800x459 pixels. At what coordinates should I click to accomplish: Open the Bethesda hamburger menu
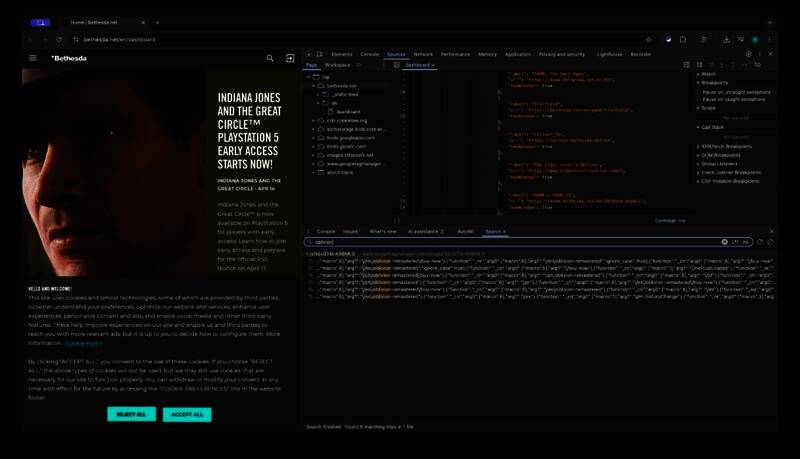click(33, 58)
